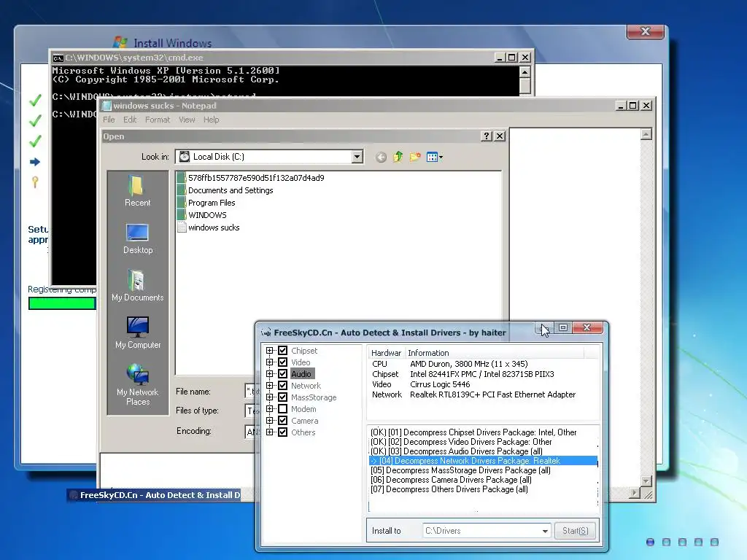Open the Notepad Format menu
747x560 pixels.
pos(158,120)
